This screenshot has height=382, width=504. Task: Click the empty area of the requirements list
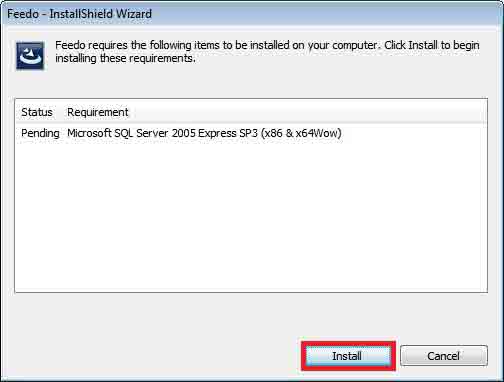251,217
